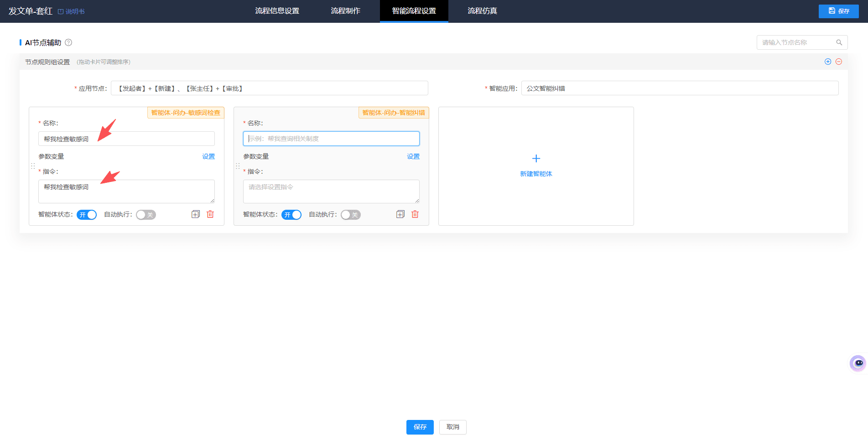Open 设置 for 智能纠错 parameter variables

point(413,156)
